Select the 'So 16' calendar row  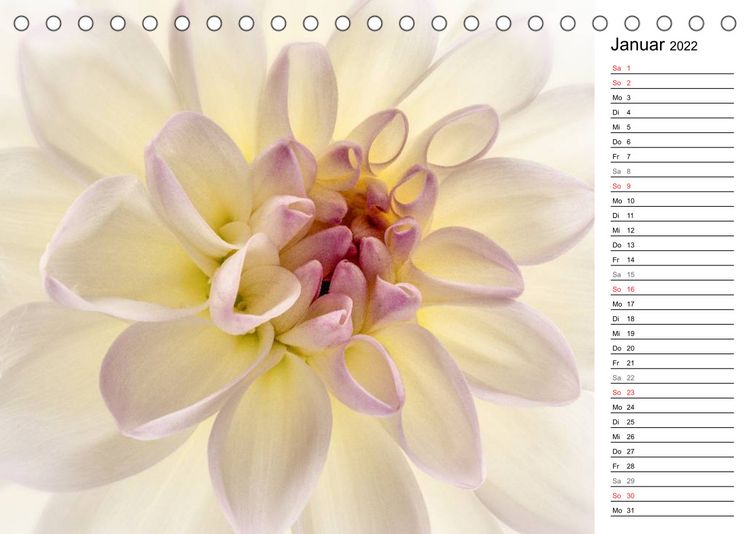(672, 289)
